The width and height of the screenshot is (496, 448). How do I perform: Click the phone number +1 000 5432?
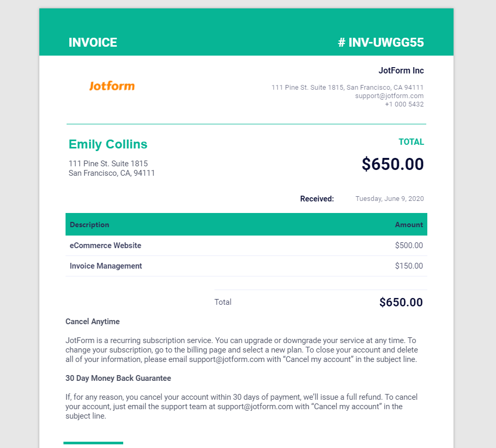(404, 104)
